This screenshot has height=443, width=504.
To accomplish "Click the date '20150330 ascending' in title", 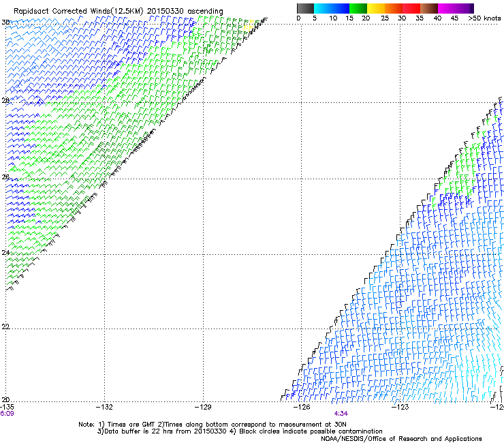I will coord(185,11).
